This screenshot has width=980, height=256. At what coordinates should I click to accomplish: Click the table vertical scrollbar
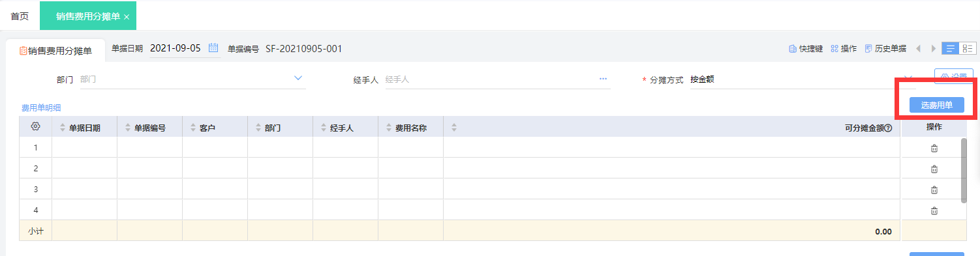[x=964, y=170]
